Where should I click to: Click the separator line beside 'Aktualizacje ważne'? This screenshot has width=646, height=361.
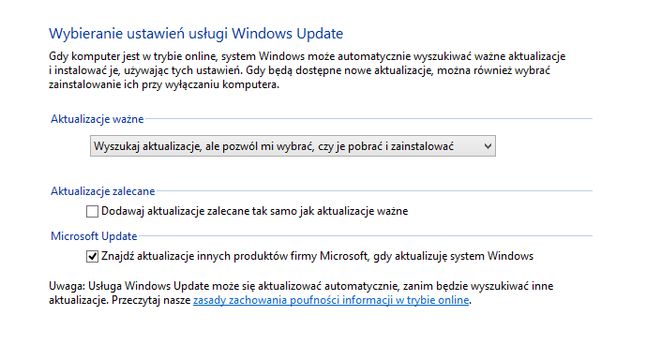click(369, 119)
